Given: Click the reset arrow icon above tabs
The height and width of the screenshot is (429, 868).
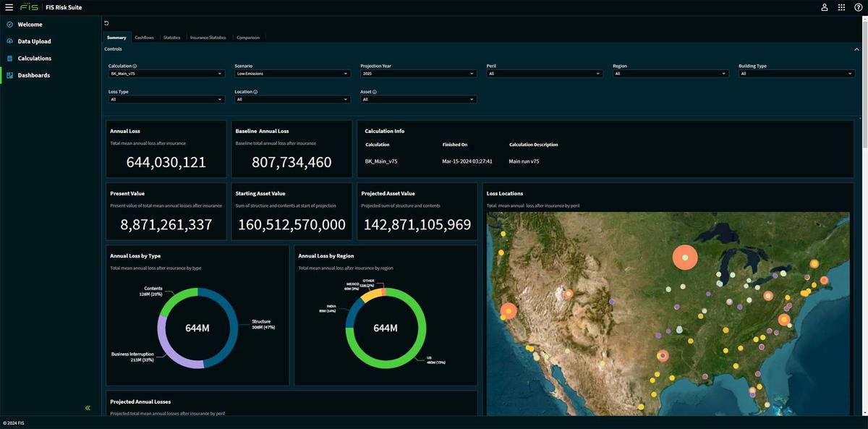Looking at the screenshot, I should click(x=107, y=24).
